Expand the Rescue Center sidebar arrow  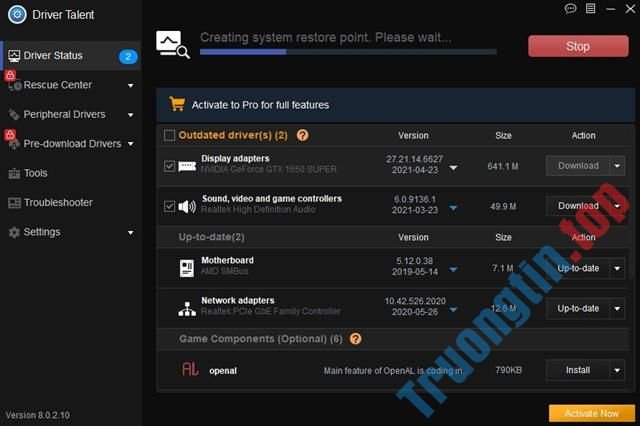tap(131, 86)
